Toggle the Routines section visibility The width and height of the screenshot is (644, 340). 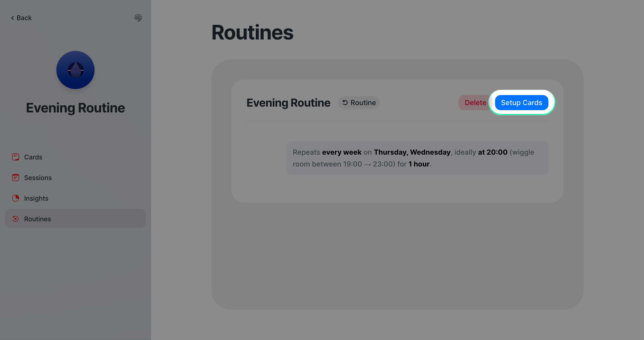pyautogui.click(x=75, y=218)
